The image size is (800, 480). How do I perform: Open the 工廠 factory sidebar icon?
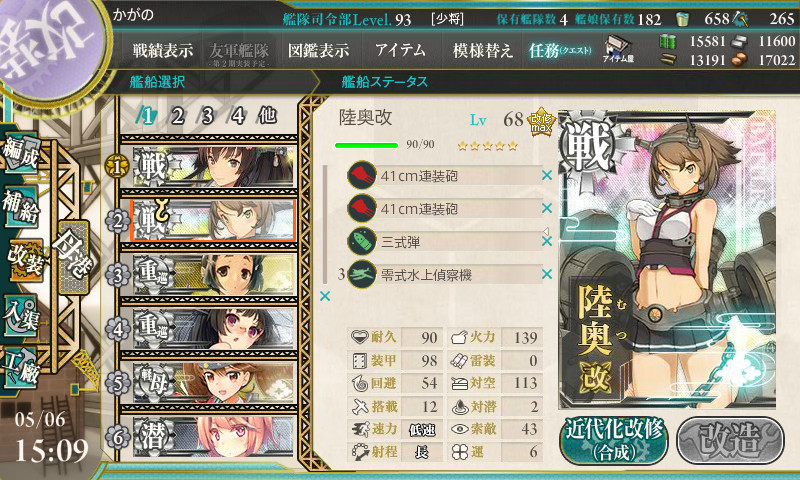20,368
